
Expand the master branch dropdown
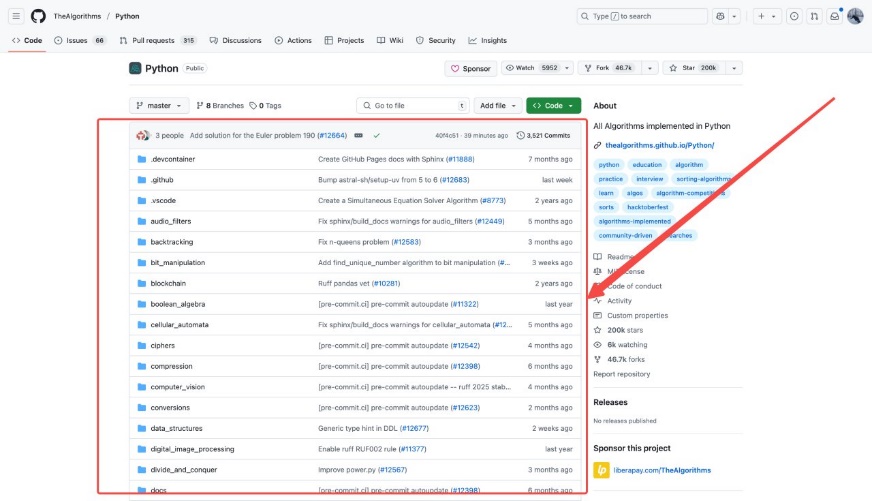[x=159, y=105]
